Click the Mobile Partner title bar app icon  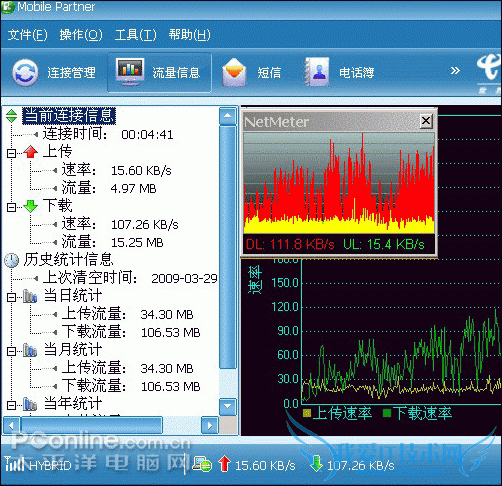tap(8, 7)
